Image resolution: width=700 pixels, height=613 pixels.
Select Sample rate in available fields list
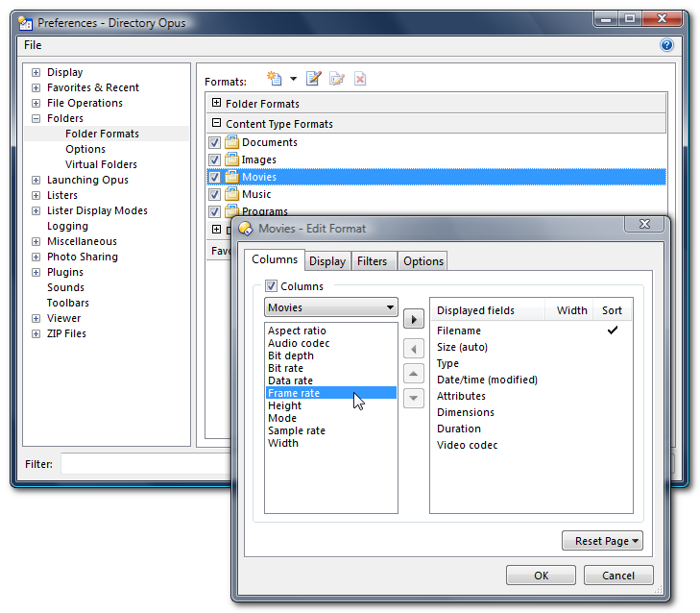297,430
